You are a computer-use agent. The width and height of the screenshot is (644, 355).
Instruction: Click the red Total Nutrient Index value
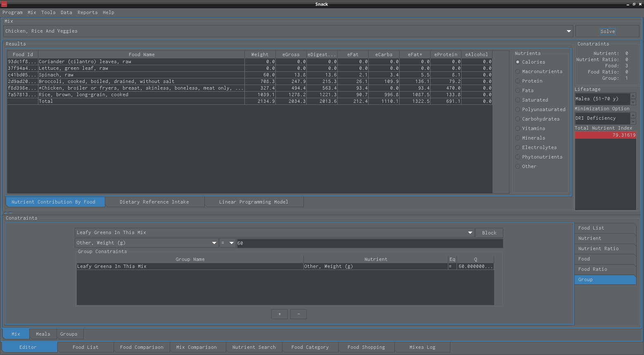click(605, 135)
